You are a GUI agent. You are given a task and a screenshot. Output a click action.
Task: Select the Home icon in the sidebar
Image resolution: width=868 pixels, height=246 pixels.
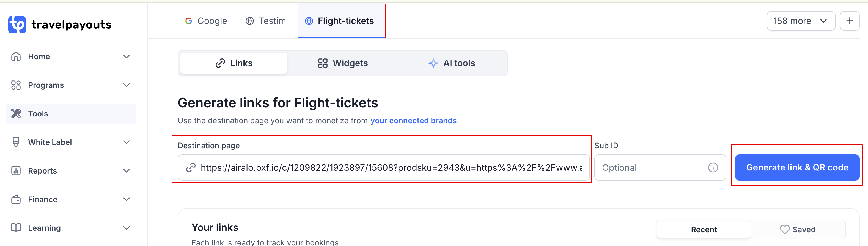tap(16, 56)
